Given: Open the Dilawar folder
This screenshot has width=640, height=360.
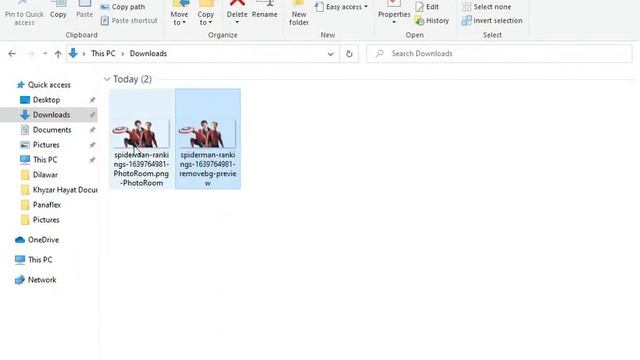Looking at the screenshot, I should pyautogui.click(x=45, y=175).
